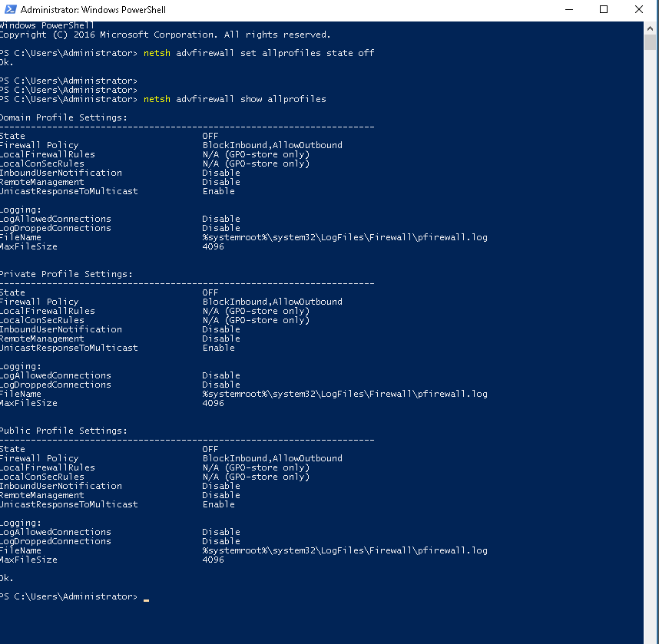Viewport: 659px width, 644px height.
Task: Open the PowerShell title bar icon menu
Action: tap(11, 9)
